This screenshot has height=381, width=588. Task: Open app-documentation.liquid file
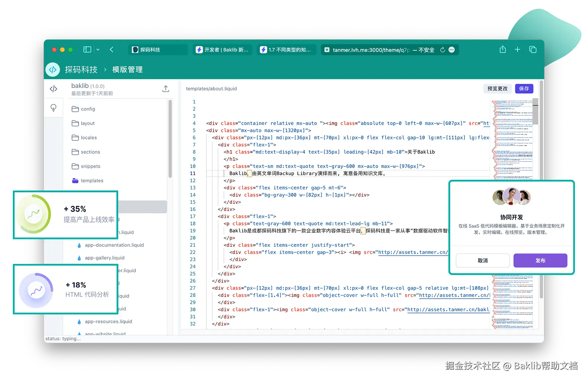tap(110, 245)
